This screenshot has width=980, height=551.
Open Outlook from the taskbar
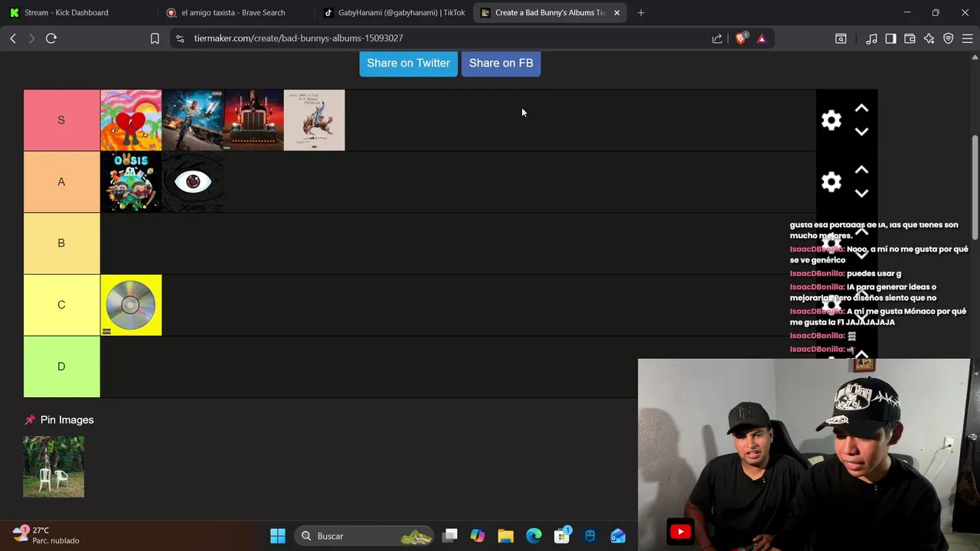pyautogui.click(x=618, y=536)
